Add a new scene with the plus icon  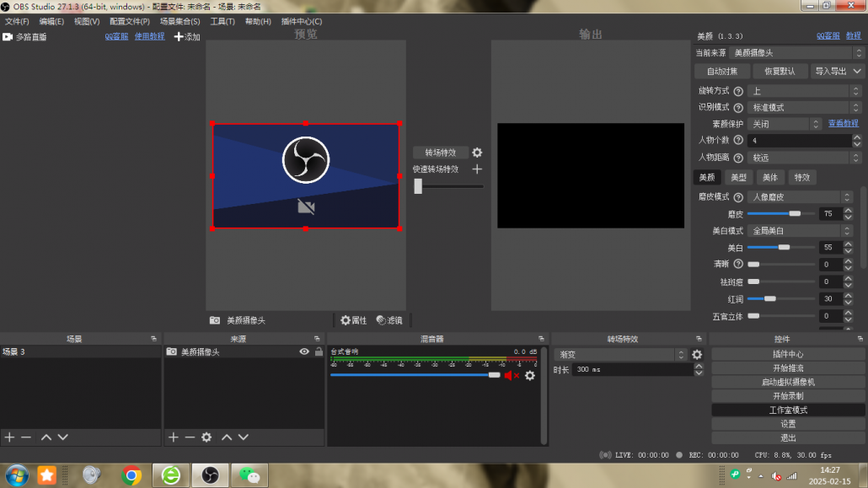click(x=9, y=437)
